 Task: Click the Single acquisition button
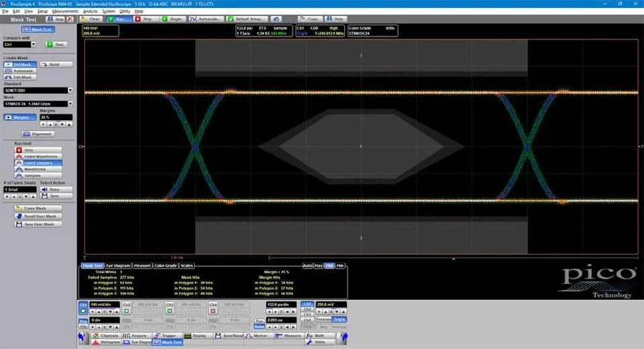click(174, 19)
